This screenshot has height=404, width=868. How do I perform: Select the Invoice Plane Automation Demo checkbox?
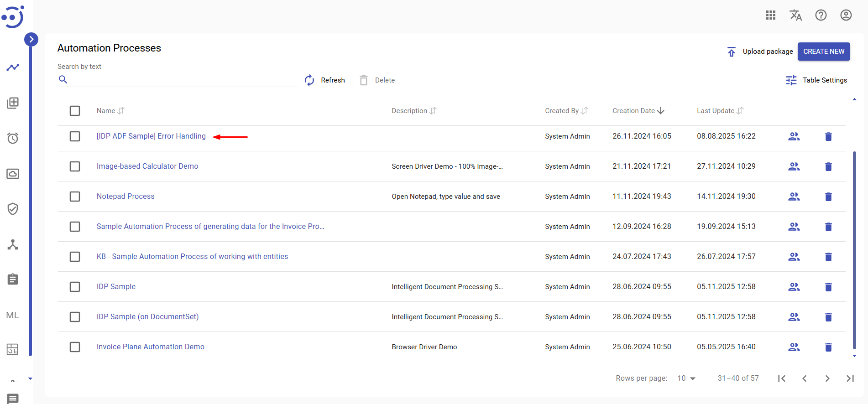point(75,347)
